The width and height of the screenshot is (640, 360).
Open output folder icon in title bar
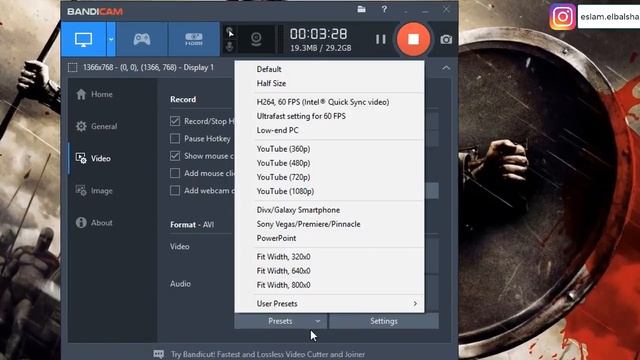pyautogui.click(x=361, y=9)
